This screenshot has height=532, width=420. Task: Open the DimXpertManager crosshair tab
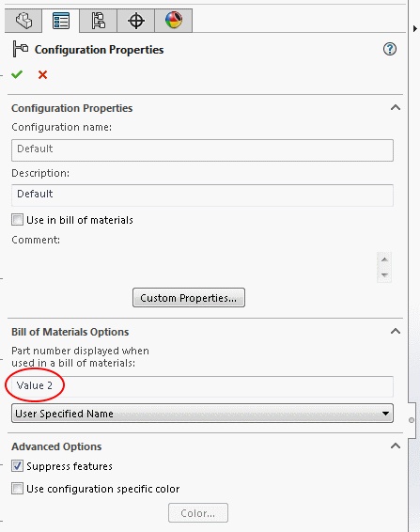coord(135,21)
